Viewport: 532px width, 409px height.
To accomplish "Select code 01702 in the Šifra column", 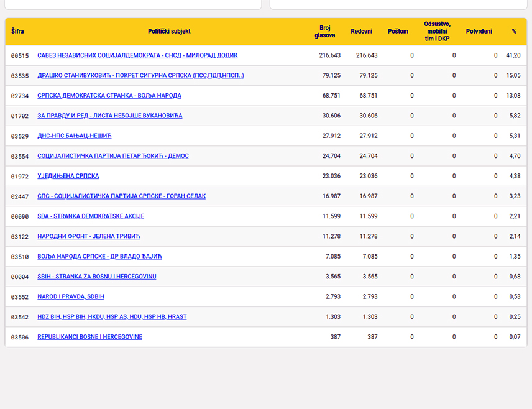I will 20,116.
